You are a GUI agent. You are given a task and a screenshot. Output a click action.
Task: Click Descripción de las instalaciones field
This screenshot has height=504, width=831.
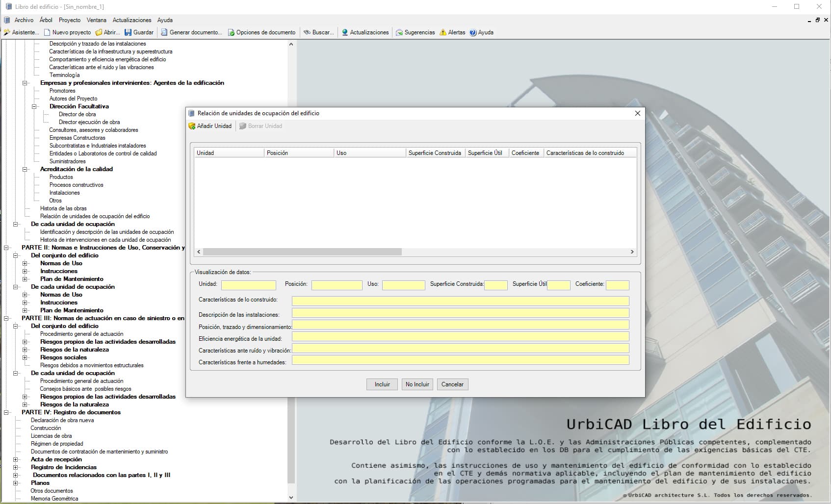click(461, 313)
